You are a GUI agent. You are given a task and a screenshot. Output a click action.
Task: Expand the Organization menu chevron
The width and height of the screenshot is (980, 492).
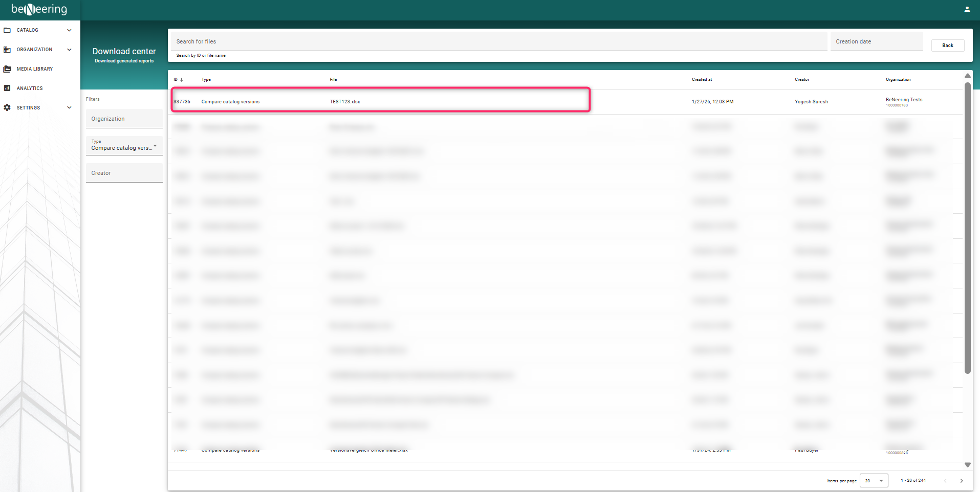(69, 50)
